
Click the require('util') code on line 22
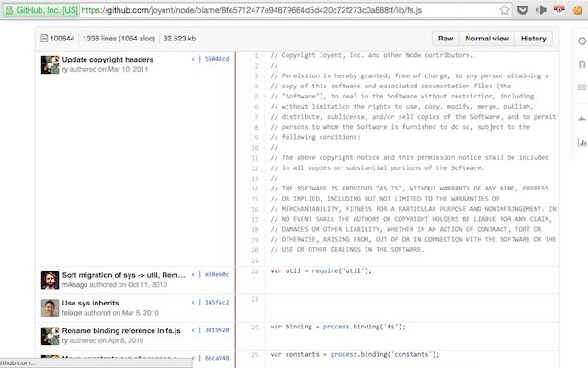[342, 270]
